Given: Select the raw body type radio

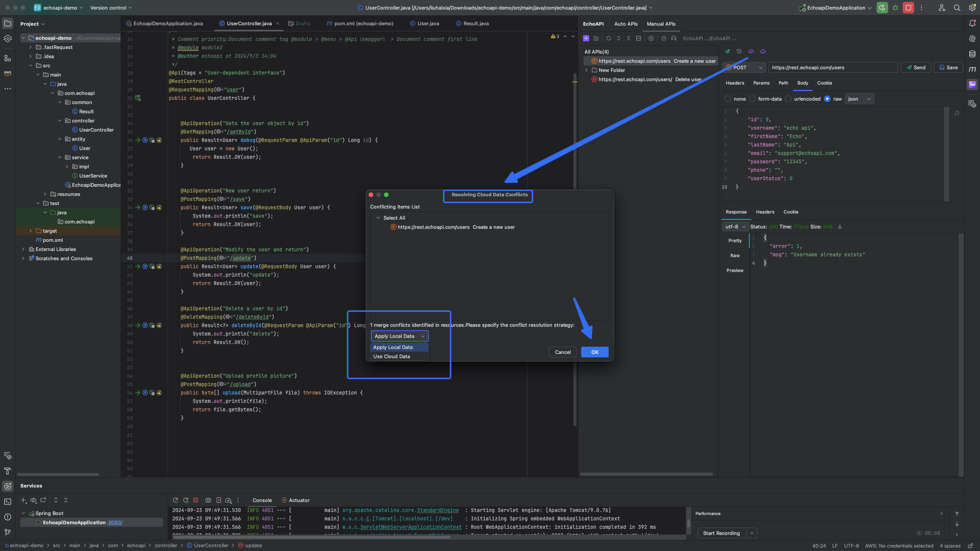Looking at the screenshot, I should pos(827,99).
